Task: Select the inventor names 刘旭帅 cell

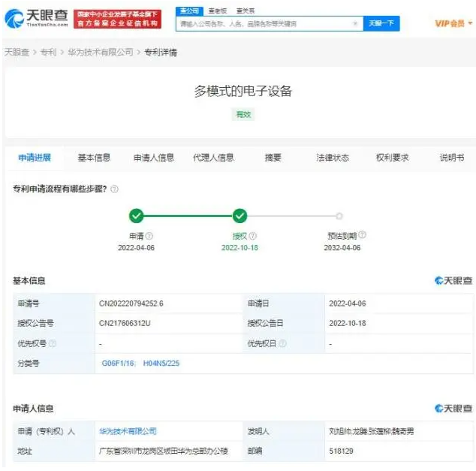Action: tap(372, 431)
